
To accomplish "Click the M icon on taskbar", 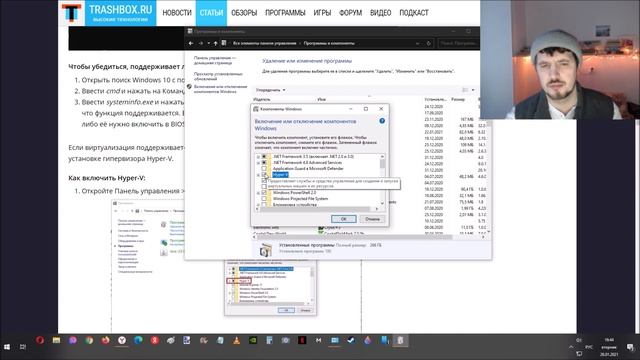I will (318, 340).
